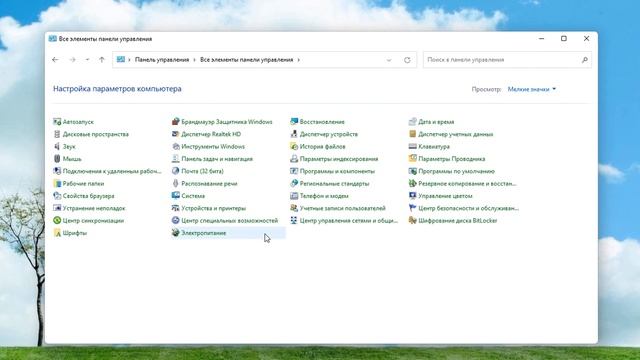Open the Дисковые пространства icon
This screenshot has height=360, width=640.
point(57,134)
